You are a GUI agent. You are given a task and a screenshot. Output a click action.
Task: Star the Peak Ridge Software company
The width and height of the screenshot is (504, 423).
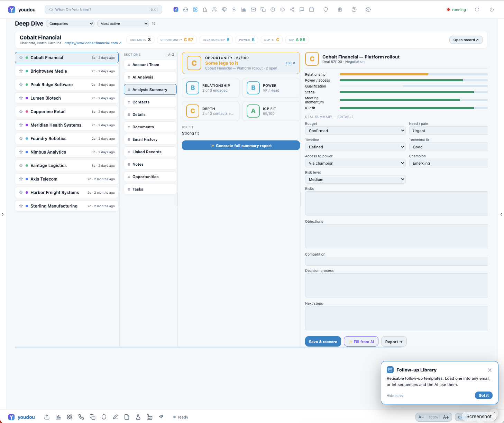[x=21, y=85]
